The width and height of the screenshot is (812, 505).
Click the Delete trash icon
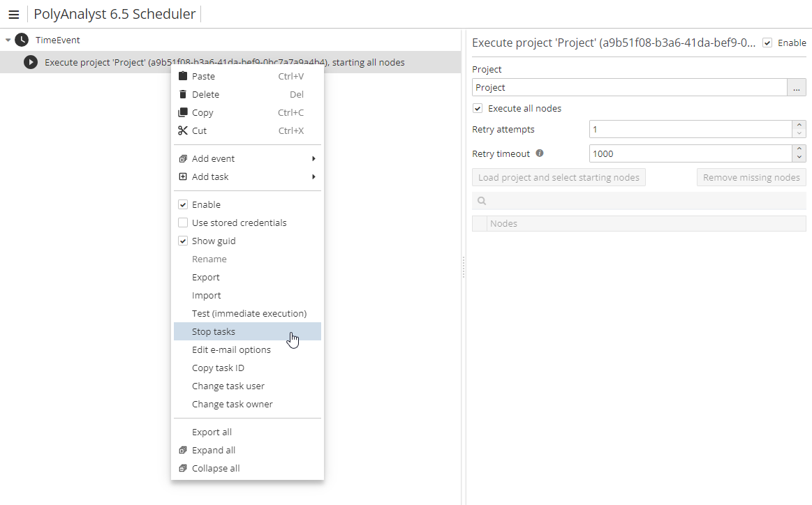coord(183,94)
